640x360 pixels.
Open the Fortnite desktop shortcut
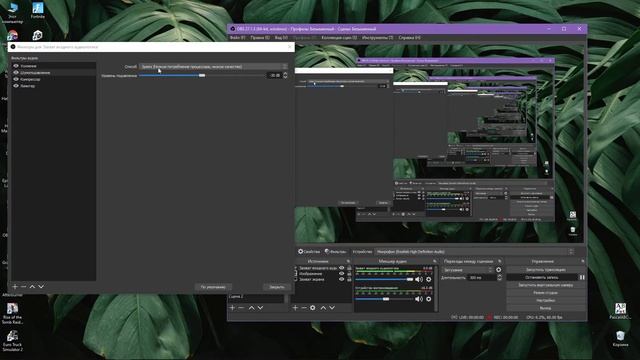coord(38,11)
